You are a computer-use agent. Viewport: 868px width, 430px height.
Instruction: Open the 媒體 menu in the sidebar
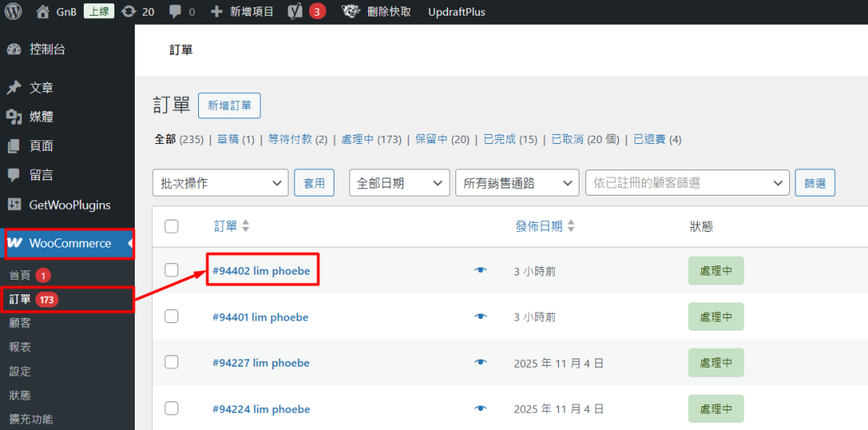click(x=41, y=117)
